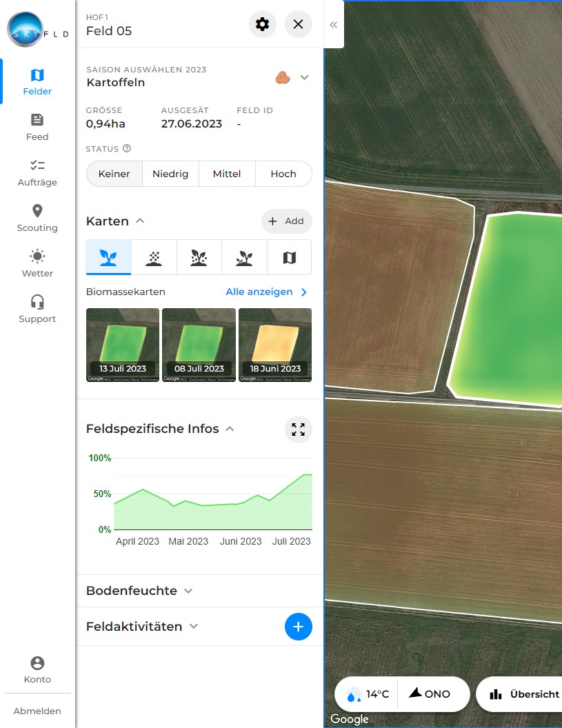
Task: Open Scouting in the sidebar
Action: tap(37, 219)
